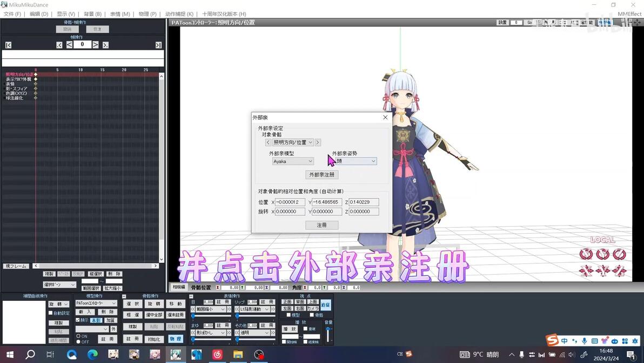The height and width of the screenshot is (363, 644).
Task: Enable 自動設定 checkbox in curve panel
Action: [x=51, y=313]
